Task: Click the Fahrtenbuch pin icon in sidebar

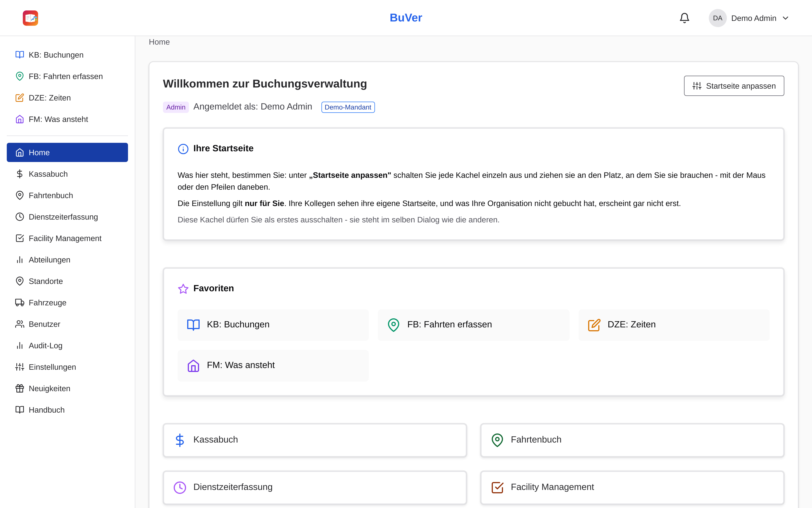Action: (x=20, y=196)
